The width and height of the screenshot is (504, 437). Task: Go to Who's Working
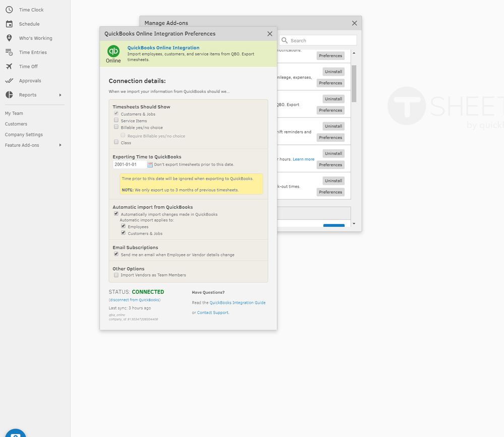click(35, 38)
